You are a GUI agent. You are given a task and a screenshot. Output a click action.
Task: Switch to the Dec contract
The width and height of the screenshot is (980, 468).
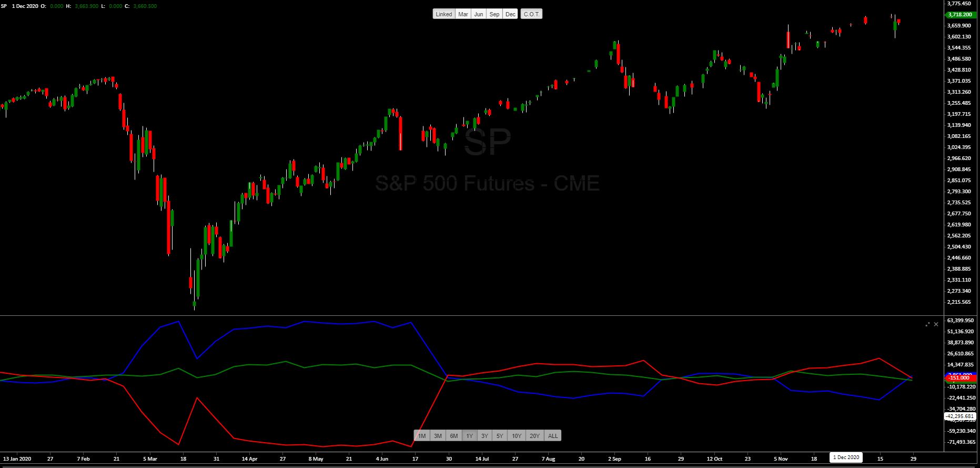(x=510, y=14)
